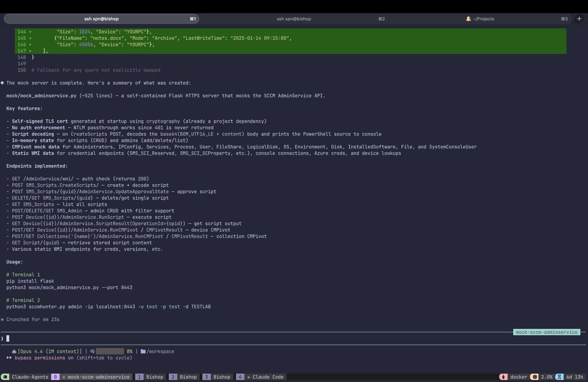The width and height of the screenshot is (588, 382).
Task: Click the GET /AdminService/wmi/ endpoint line
Action: click(x=77, y=179)
